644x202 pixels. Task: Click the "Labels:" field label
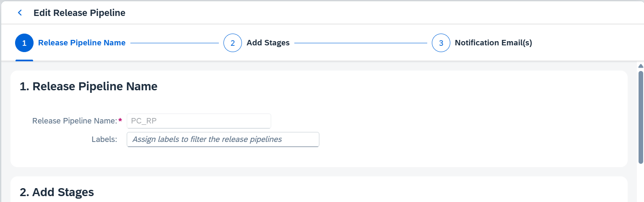click(x=104, y=139)
